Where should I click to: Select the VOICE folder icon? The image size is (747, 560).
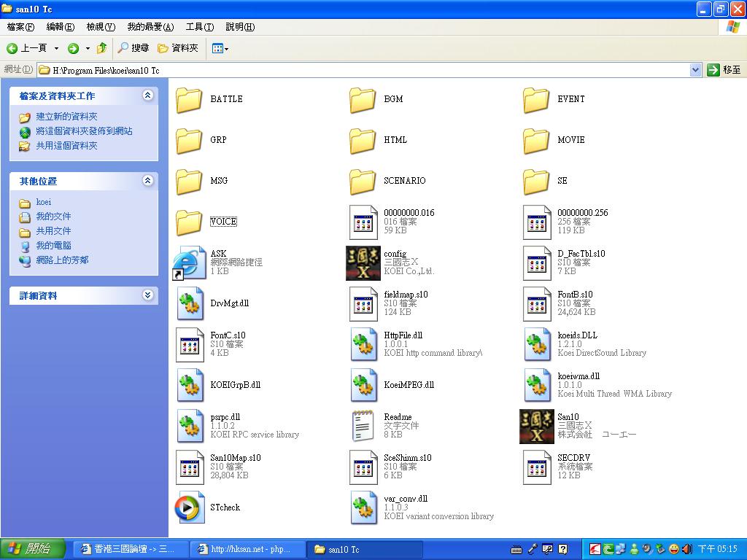tap(189, 222)
